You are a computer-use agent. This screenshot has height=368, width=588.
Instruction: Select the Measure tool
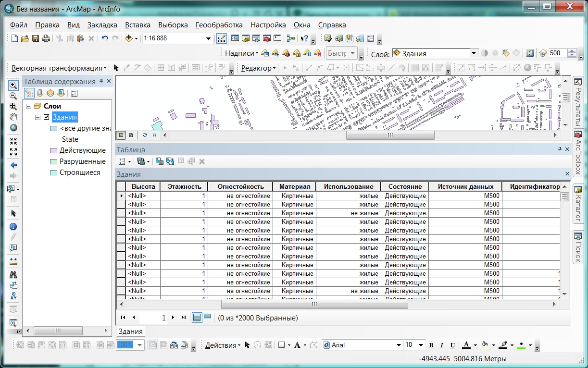pyautogui.click(x=13, y=262)
